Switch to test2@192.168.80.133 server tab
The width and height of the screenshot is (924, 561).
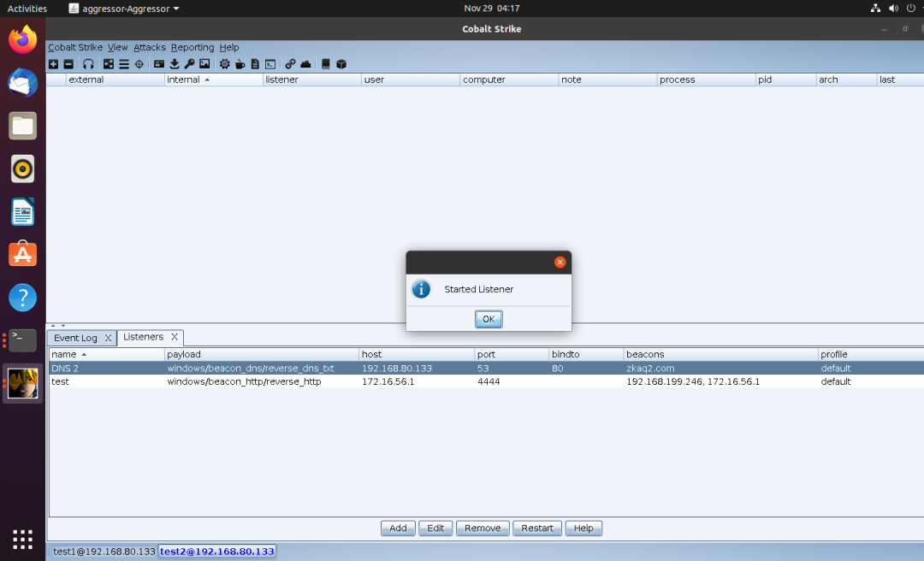(216, 552)
